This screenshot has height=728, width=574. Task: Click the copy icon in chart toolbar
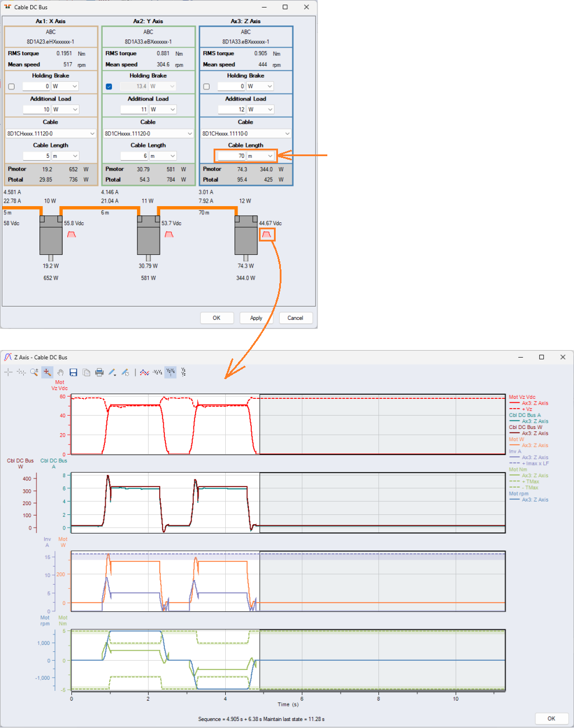[86, 372]
